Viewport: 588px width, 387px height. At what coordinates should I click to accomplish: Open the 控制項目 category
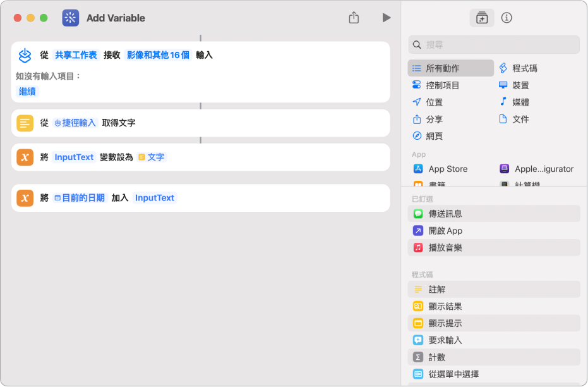click(442, 85)
